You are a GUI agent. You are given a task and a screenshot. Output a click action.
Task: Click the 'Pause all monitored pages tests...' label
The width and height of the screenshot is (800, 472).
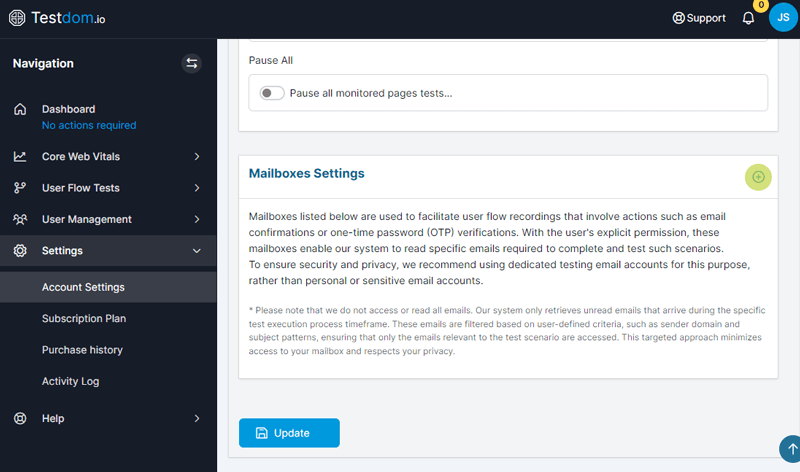point(371,93)
